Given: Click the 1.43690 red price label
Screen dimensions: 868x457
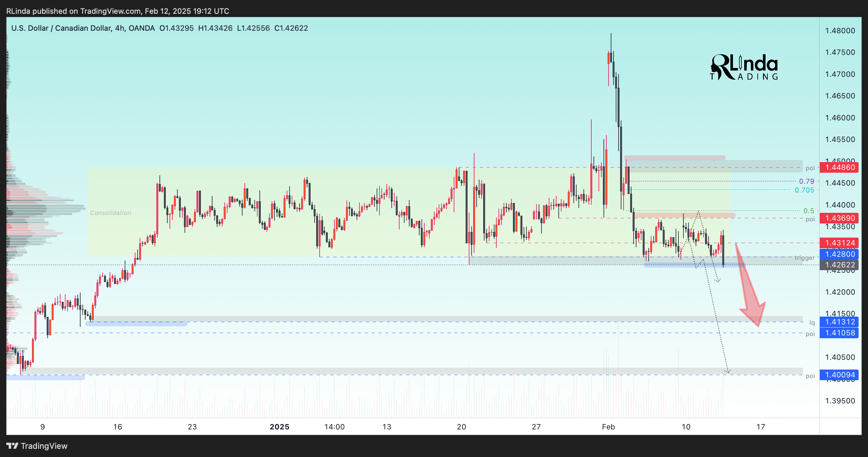Looking at the screenshot, I should coord(839,218).
